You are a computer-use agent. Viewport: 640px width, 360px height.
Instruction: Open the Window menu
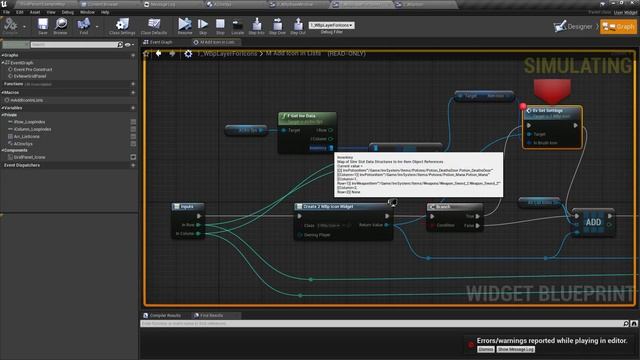click(x=87, y=12)
